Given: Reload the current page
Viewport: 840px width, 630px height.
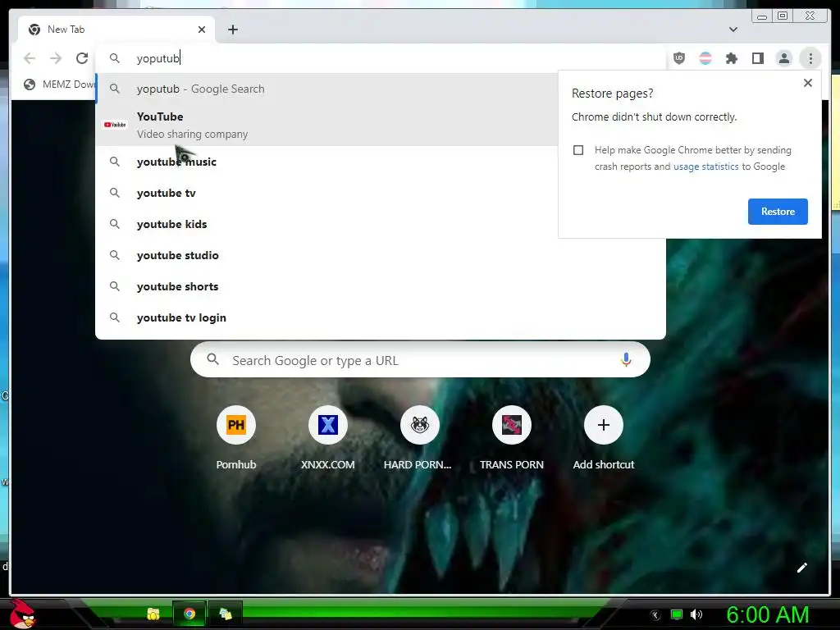Looking at the screenshot, I should 82,58.
